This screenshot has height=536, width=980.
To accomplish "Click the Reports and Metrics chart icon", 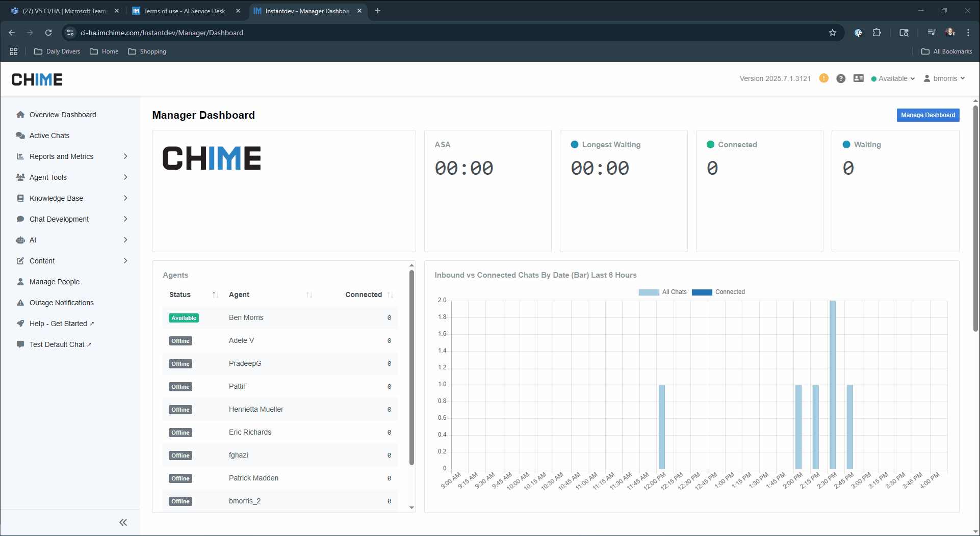I will click(x=20, y=156).
